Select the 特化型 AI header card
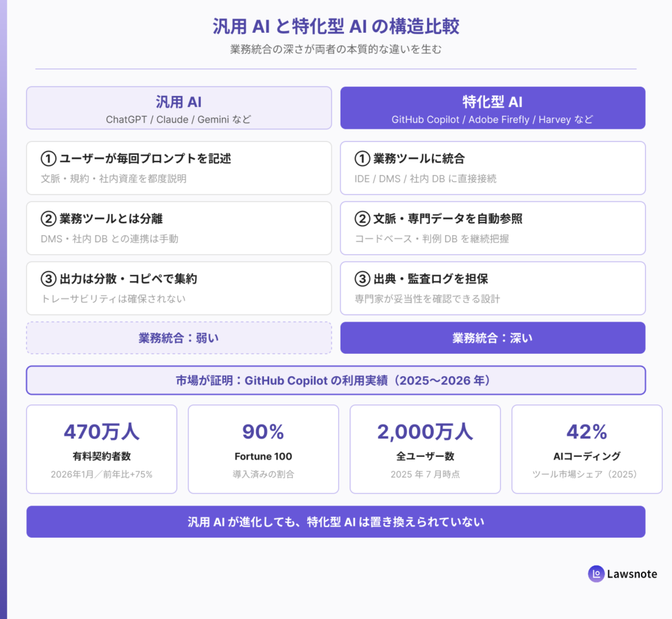Screen dimensions: 672x619 493,108
